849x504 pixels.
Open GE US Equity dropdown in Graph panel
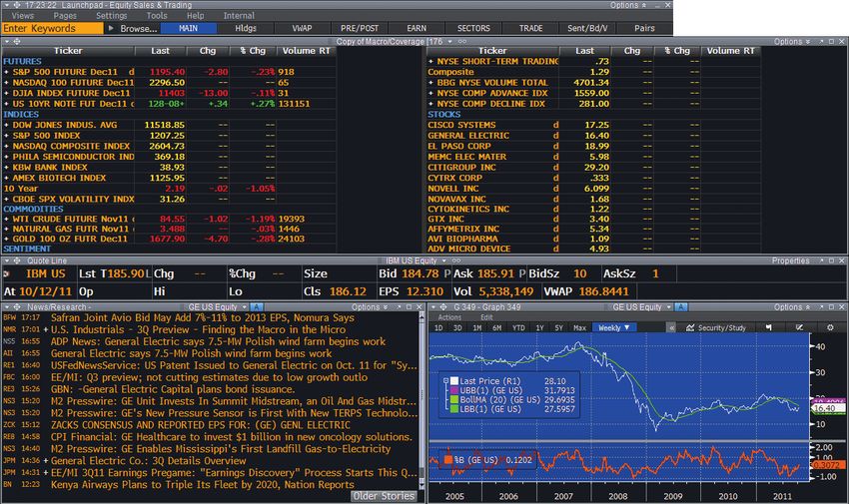668,307
